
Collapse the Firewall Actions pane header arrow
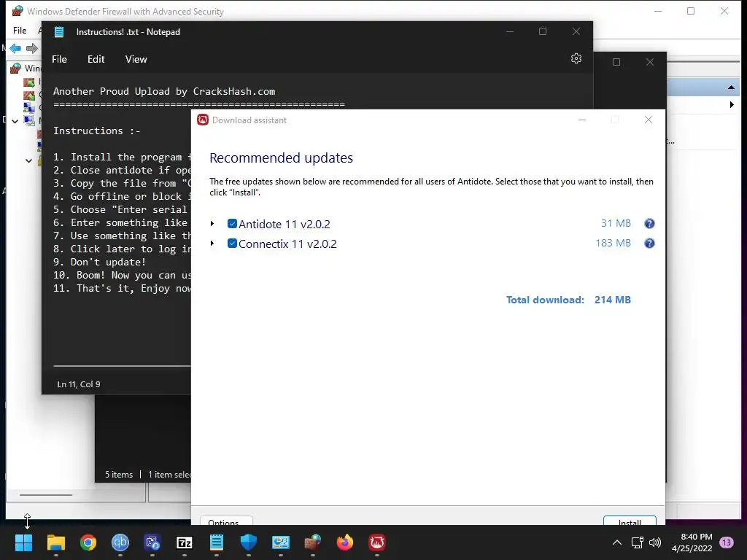pos(731,87)
